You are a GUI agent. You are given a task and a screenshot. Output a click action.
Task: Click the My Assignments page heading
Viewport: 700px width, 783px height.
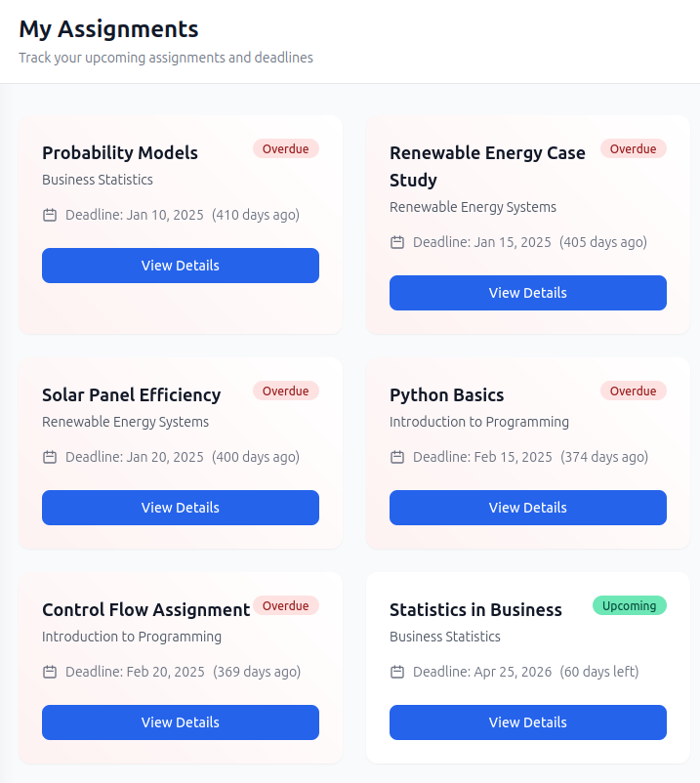[108, 29]
